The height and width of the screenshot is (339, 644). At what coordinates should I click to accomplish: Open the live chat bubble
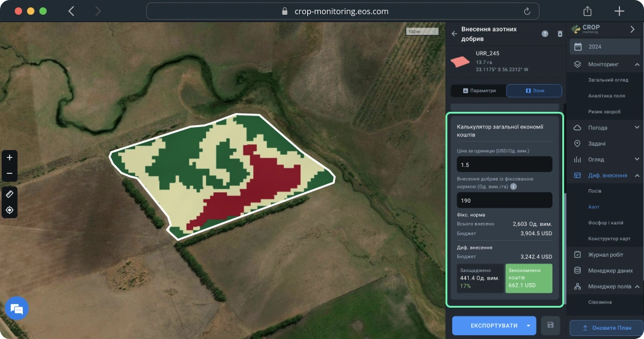[17, 310]
